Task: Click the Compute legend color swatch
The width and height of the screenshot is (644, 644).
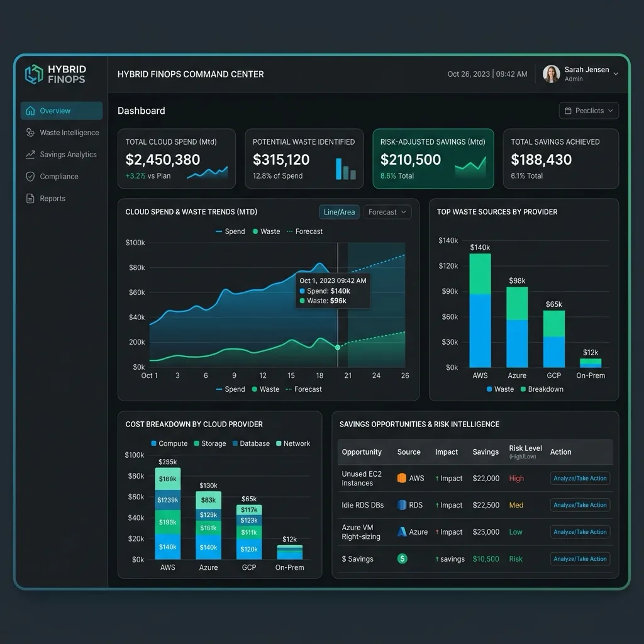Action: click(x=153, y=443)
